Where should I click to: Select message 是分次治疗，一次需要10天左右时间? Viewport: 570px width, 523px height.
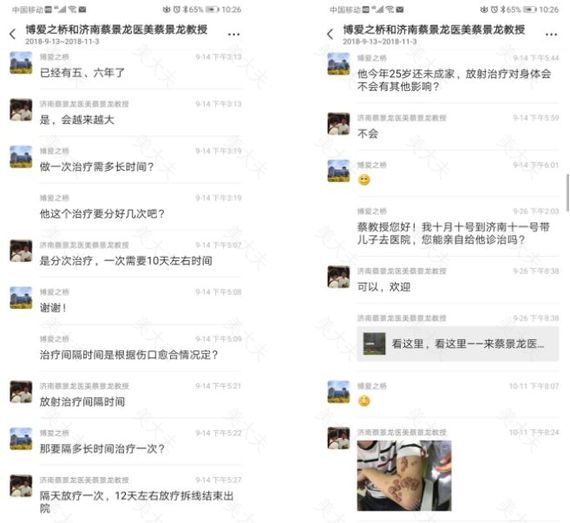click(126, 261)
